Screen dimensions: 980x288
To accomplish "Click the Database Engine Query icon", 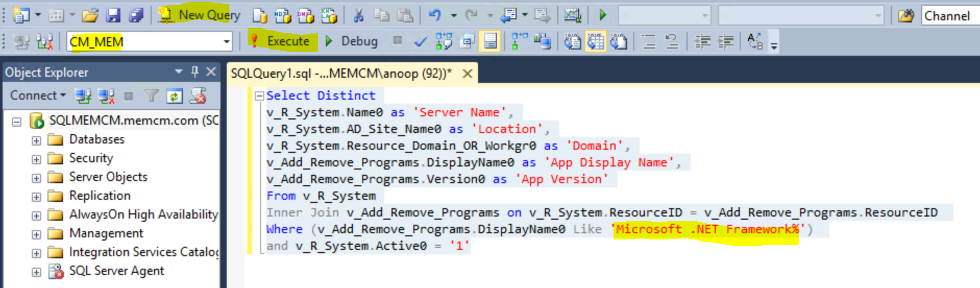I will pos(260,16).
